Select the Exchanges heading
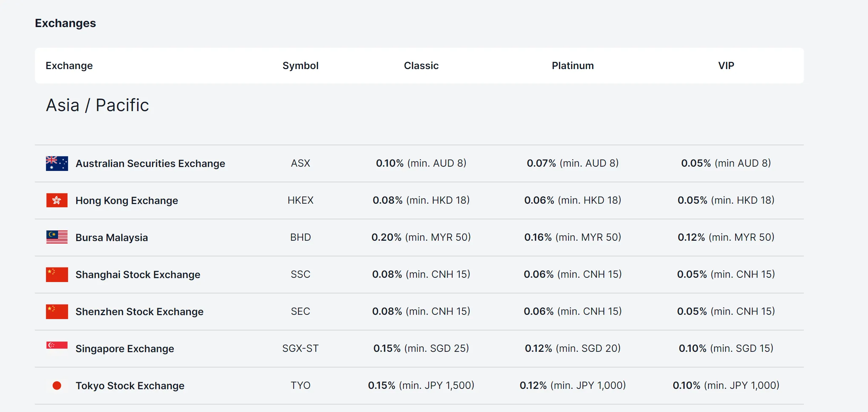This screenshot has width=868, height=412. point(66,23)
